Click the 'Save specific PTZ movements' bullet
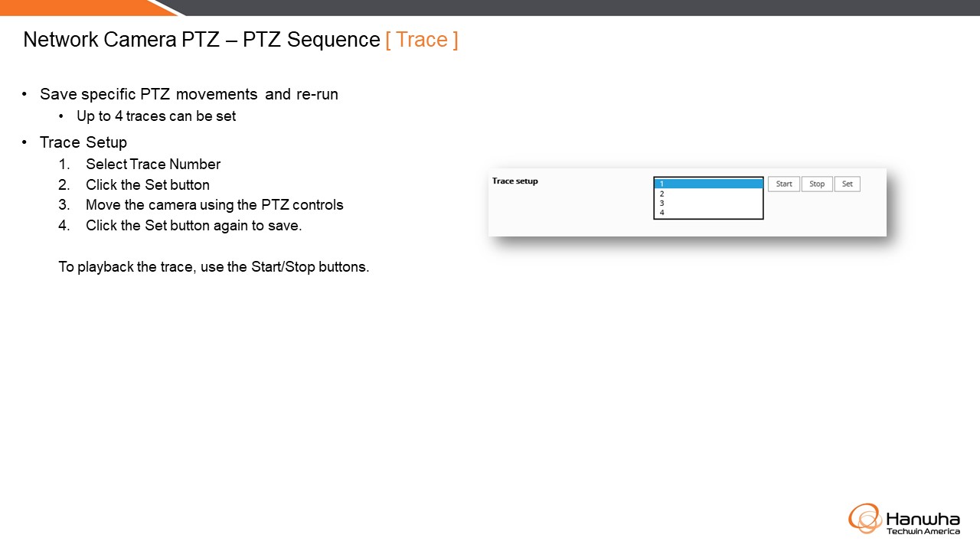980x551 pixels. coord(189,94)
